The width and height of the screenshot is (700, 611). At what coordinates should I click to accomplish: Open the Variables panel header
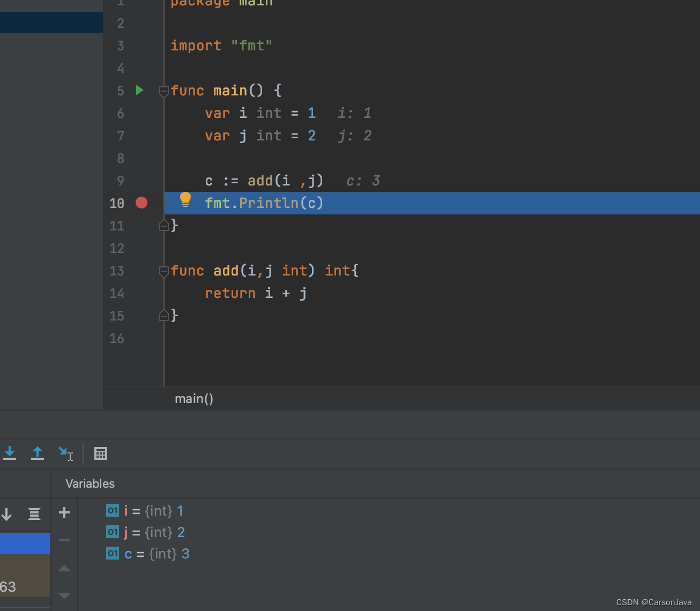click(90, 483)
